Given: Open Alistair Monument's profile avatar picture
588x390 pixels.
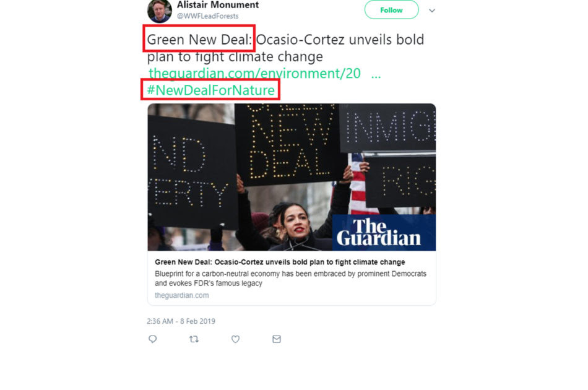Looking at the screenshot, I should (x=160, y=11).
